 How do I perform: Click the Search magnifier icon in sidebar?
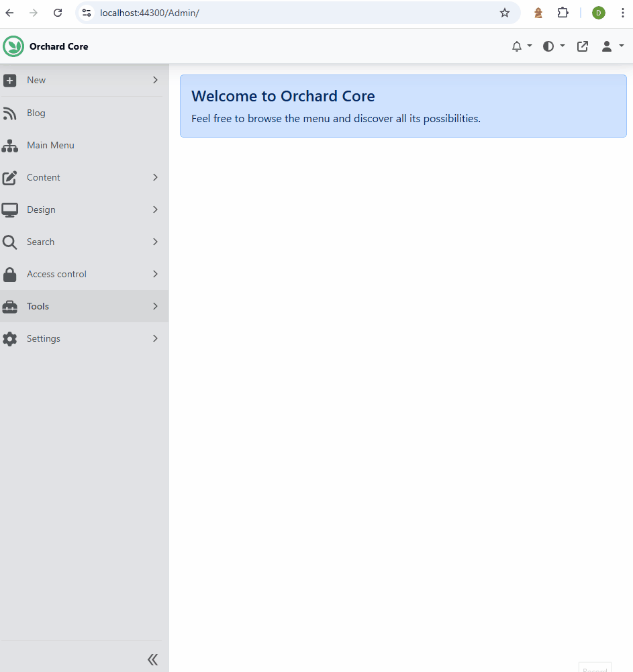10,242
